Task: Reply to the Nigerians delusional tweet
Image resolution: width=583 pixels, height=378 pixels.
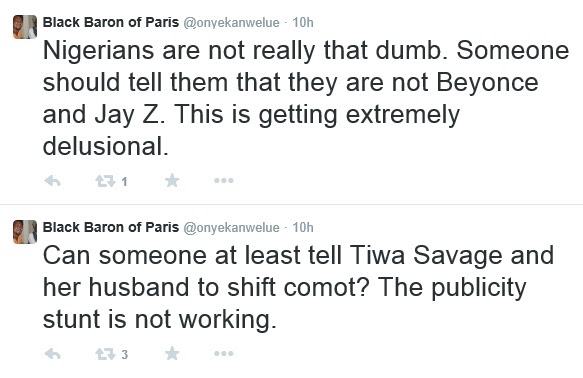Action: 52,181
